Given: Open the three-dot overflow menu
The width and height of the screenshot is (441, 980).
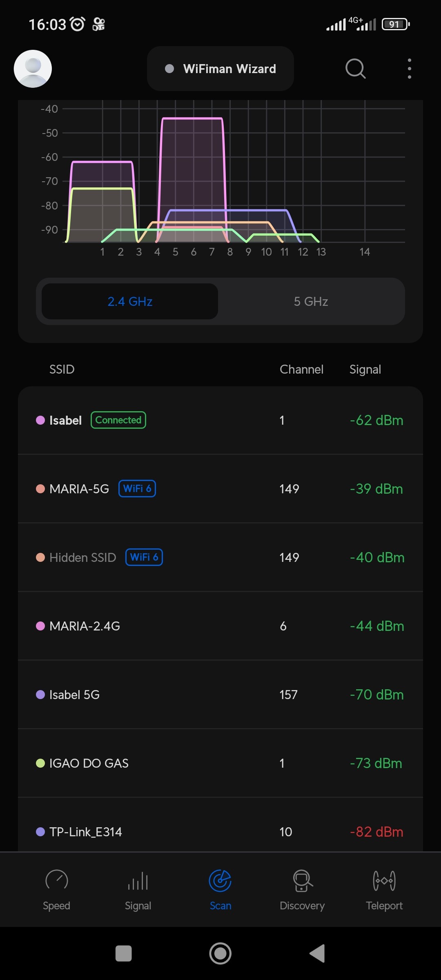Looking at the screenshot, I should 409,69.
